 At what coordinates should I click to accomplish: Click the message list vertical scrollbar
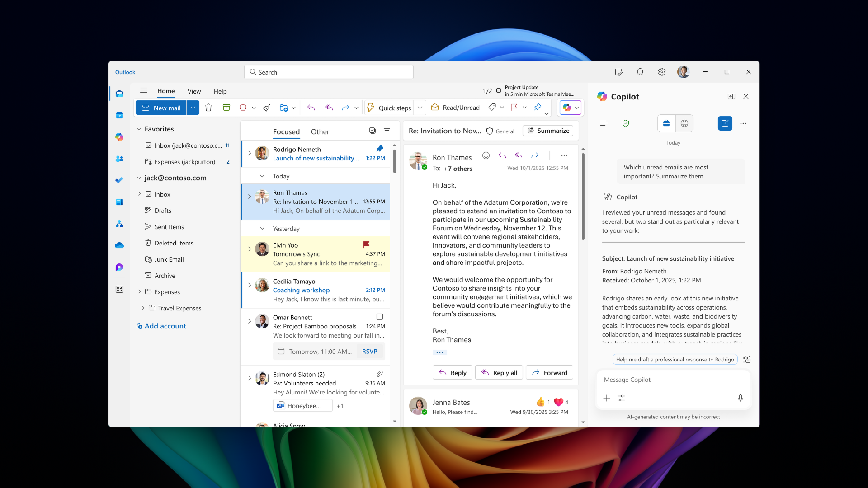point(395,161)
